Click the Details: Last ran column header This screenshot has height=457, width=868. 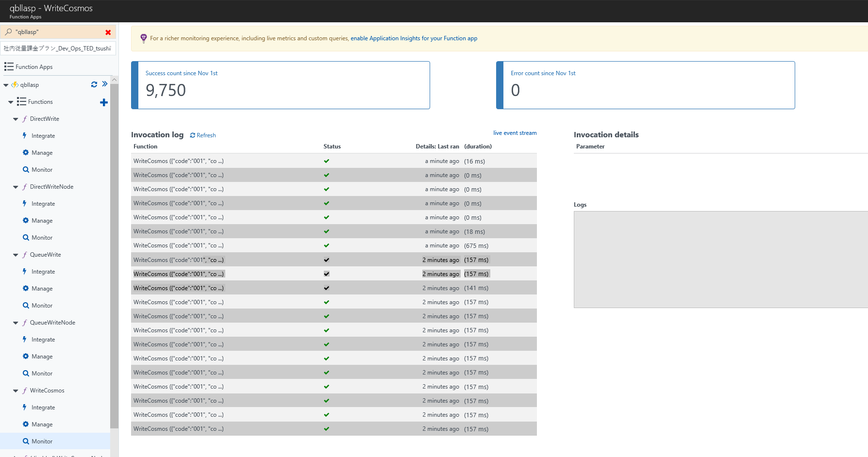pos(437,147)
